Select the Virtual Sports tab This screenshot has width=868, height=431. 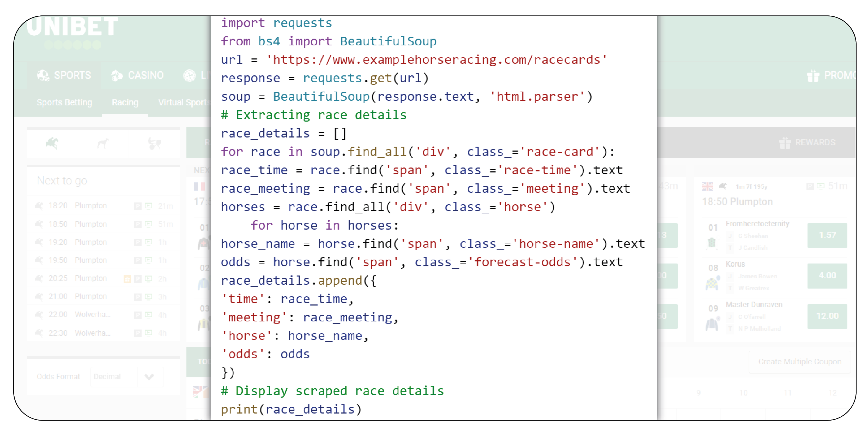pos(183,103)
